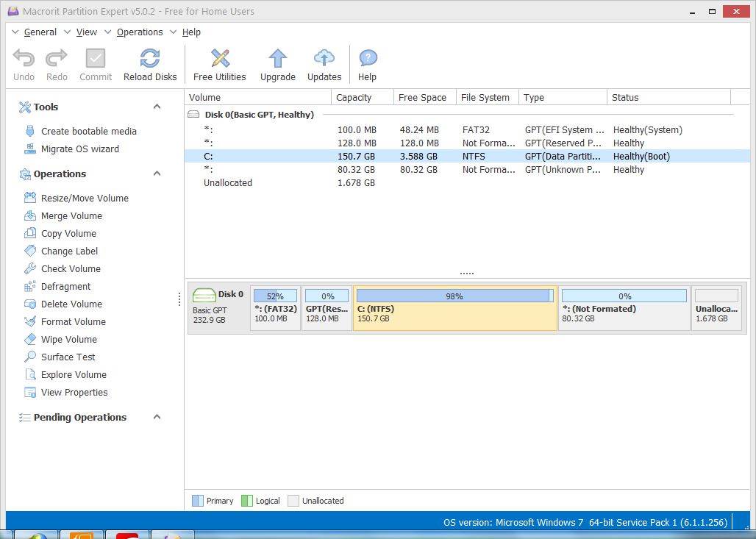
Task: Click the Format Volume icon
Action: click(x=30, y=321)
